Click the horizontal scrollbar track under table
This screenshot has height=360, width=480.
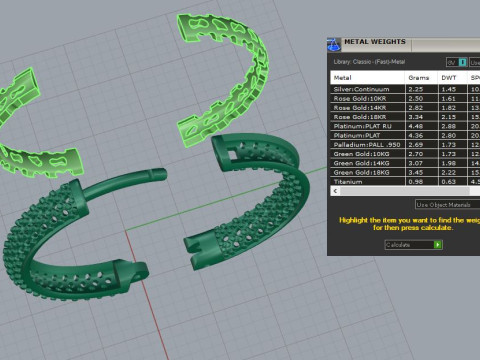(x=405, y=191)
